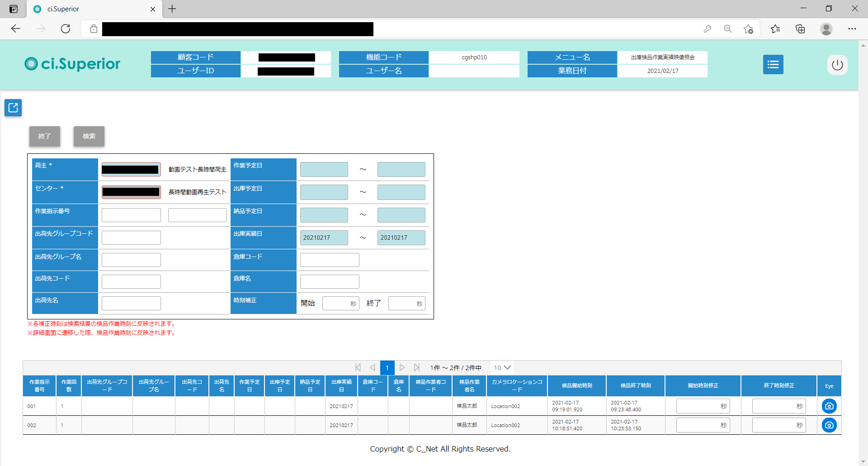
Task: Open new browser tab plus
Action: [172, 9]
